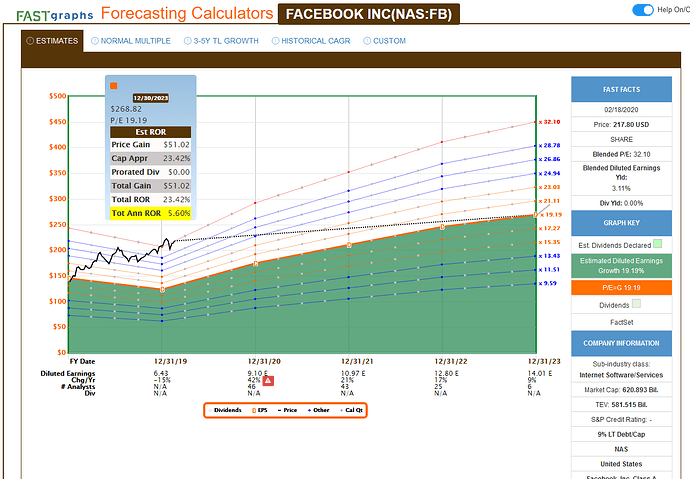This screenshot has width=690, height=479.
Task: Click Tot Ann ROR 5.60% highlighted row
Action: [x=150, y=213]
